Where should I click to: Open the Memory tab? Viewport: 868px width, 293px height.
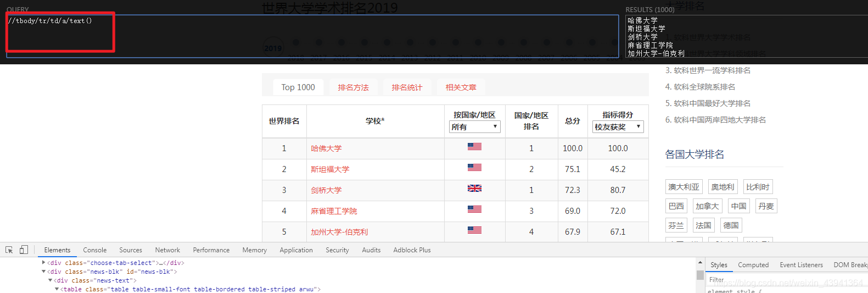coord(255,250)
